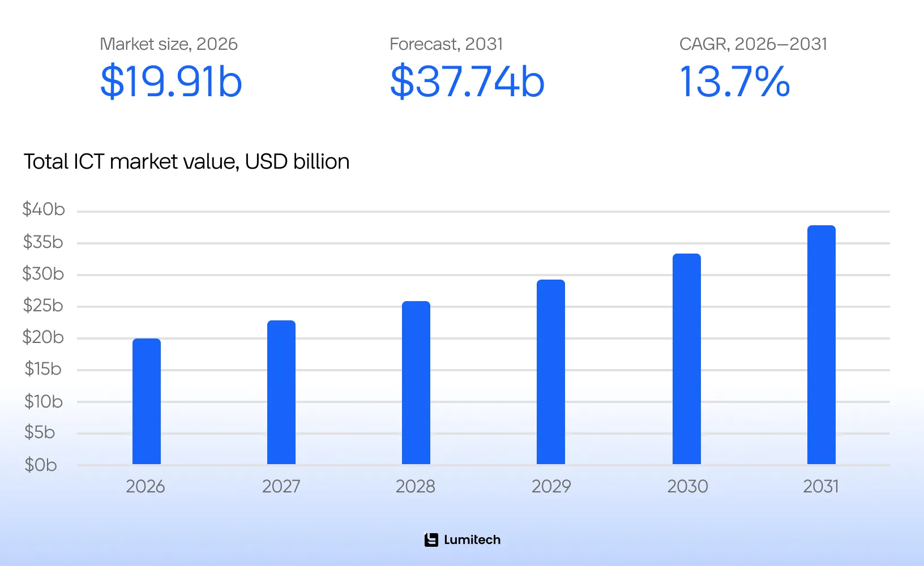Click the 2026 bar in the chart

(x=147, y=401)
